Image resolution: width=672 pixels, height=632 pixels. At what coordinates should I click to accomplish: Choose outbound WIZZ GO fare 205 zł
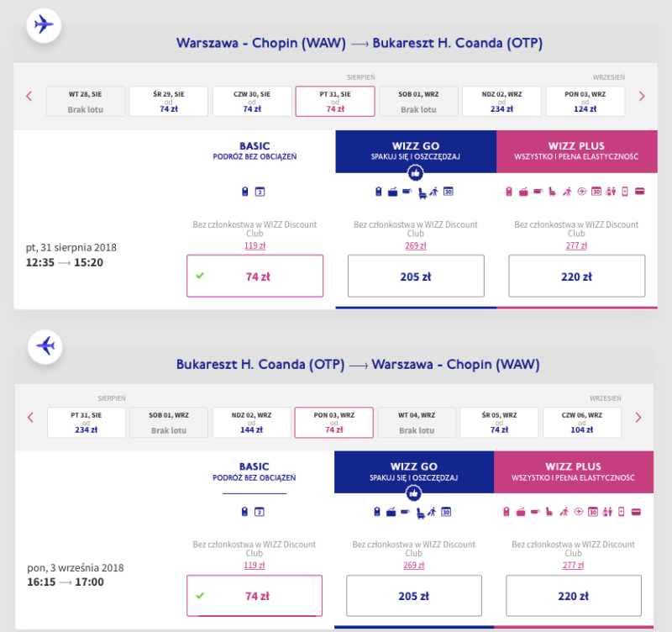(x=416, y=276)
